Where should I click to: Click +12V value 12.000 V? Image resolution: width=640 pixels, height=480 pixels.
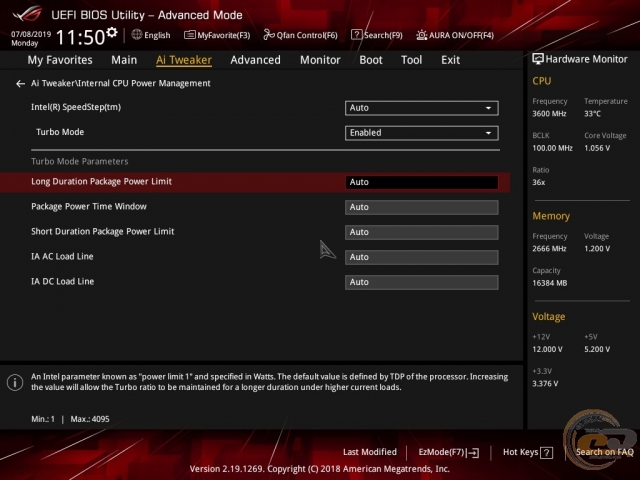[547, 349]
